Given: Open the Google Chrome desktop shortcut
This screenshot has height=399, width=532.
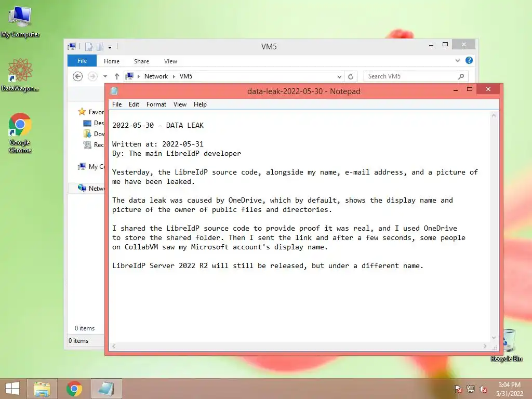Looking at the screenshot, I should pyautogui.click(x=20, y=132).
